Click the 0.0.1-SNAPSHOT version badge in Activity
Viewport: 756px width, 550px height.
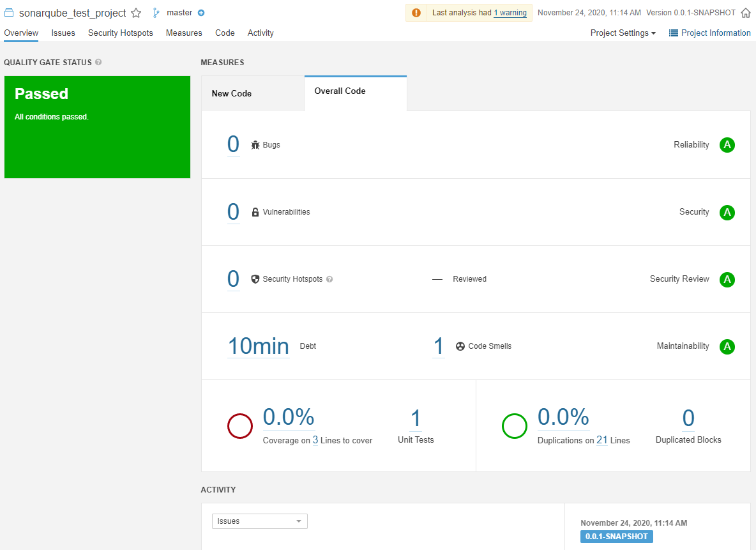pyautogui.click(x=617, y=537)
